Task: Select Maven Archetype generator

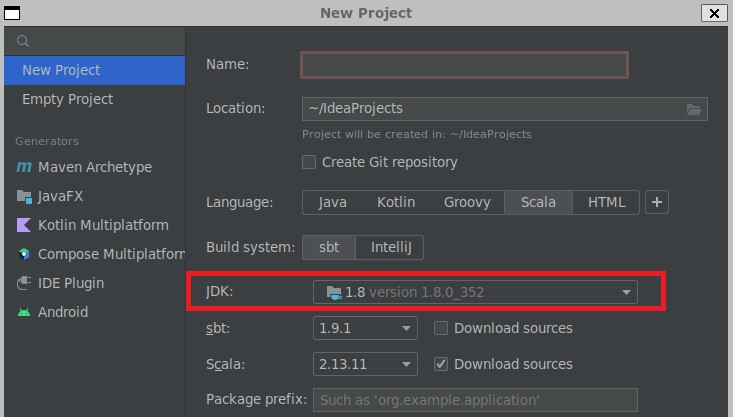Action: pyautogui.click(x=94, y=167)
